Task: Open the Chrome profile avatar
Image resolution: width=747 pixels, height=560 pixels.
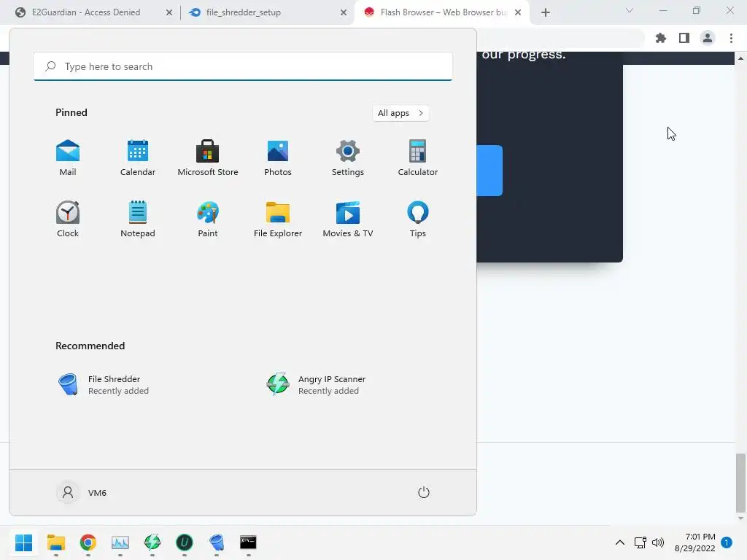Action: click(708, 38)
